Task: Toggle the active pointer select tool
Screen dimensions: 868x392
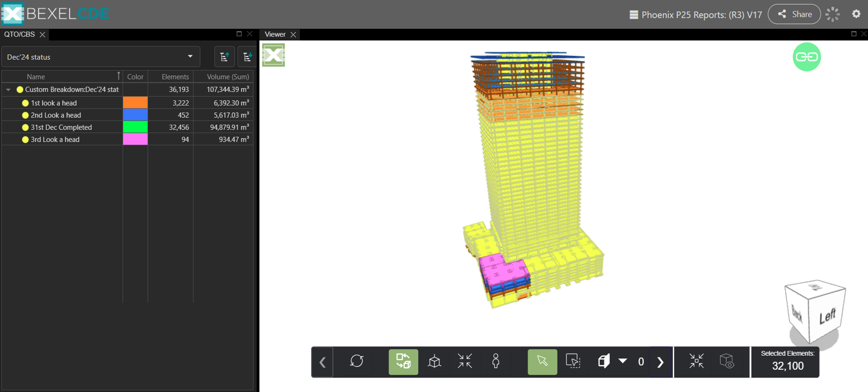Action: [542, 361]
